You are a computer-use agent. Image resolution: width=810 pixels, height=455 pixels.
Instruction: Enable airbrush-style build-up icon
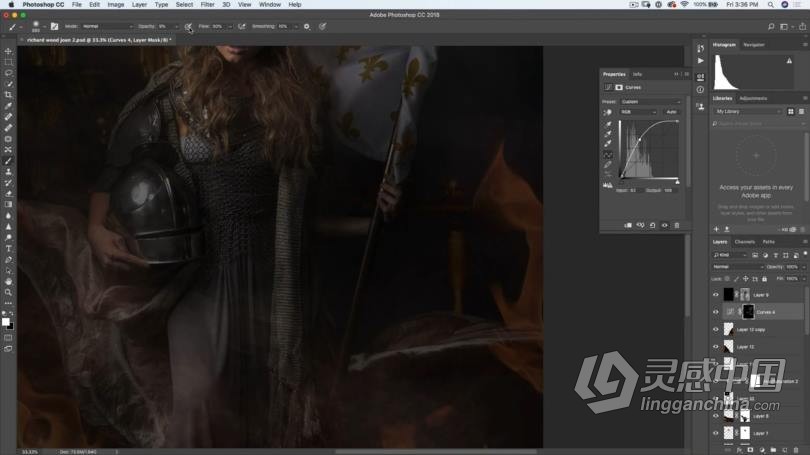click(242, 26)
